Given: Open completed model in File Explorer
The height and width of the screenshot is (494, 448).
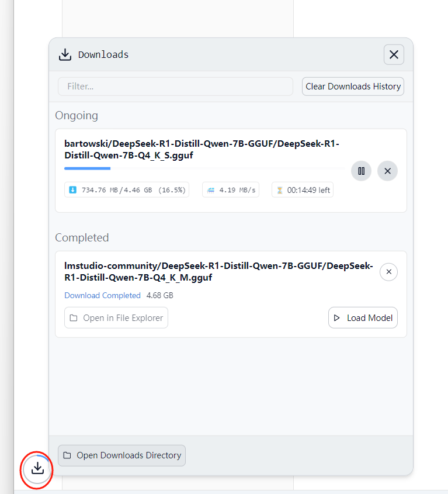Looking at the screenshot, I should click(x=116, y=318).
